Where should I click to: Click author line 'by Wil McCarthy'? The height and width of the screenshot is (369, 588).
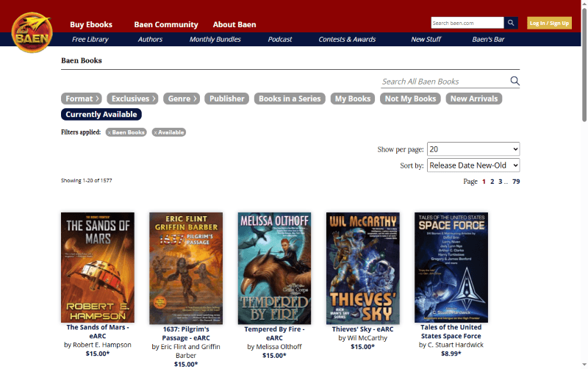[x=362, y=338]
